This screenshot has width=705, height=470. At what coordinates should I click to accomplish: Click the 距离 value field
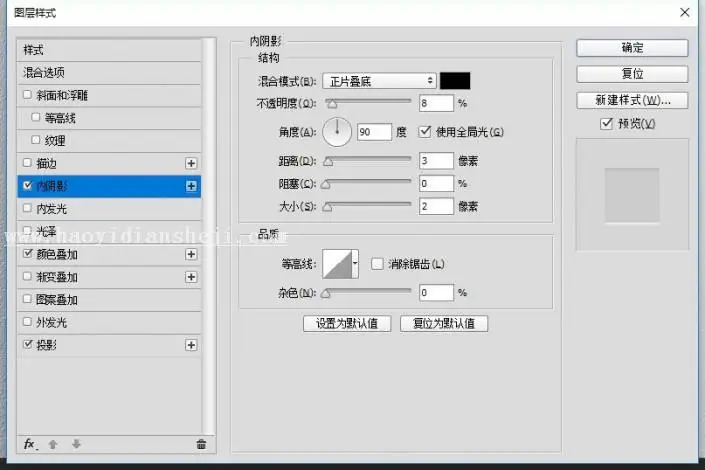[436, 161]
